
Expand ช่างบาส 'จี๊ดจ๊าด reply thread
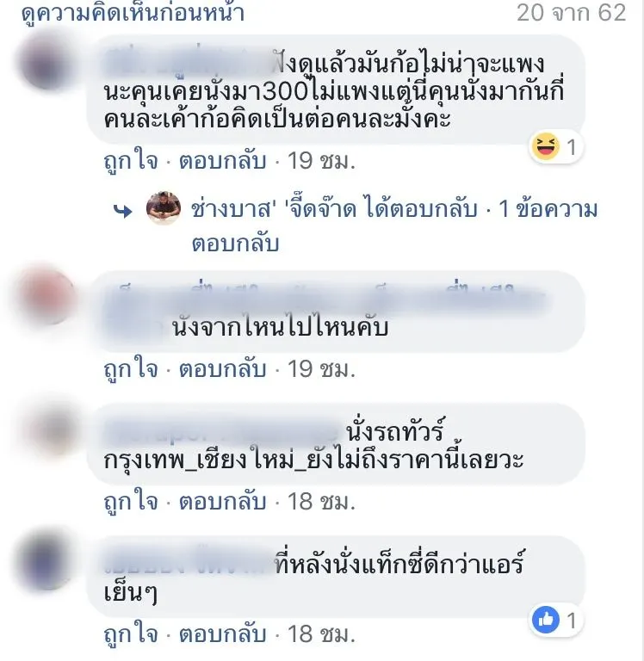tap(394, 226)
